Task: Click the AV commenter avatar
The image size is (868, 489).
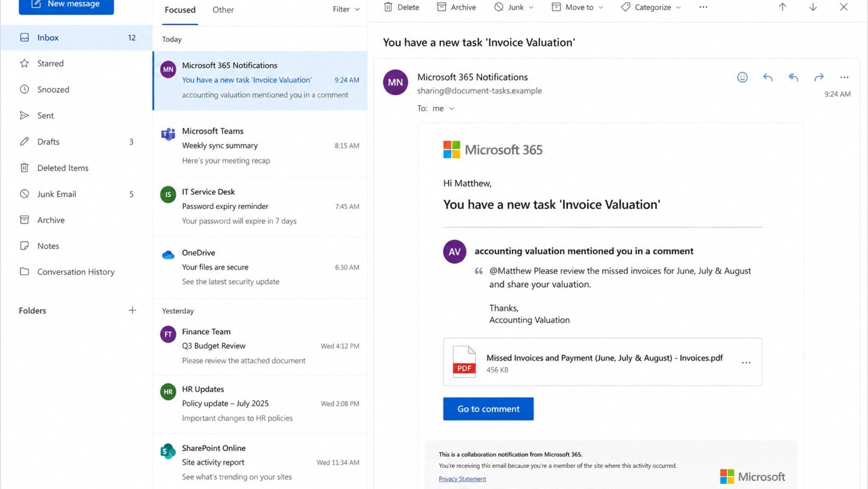Action: point(454,252)
